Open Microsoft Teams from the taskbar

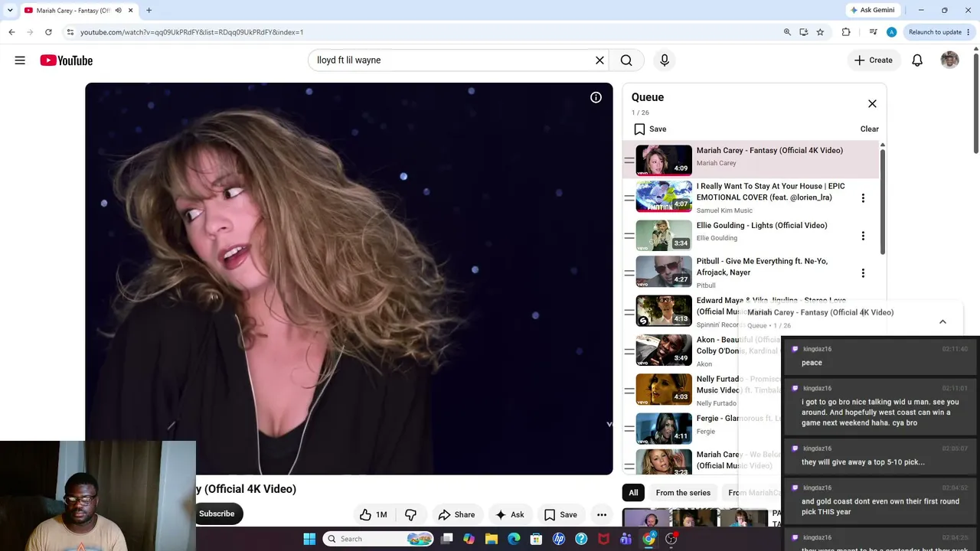click(626, 539)
